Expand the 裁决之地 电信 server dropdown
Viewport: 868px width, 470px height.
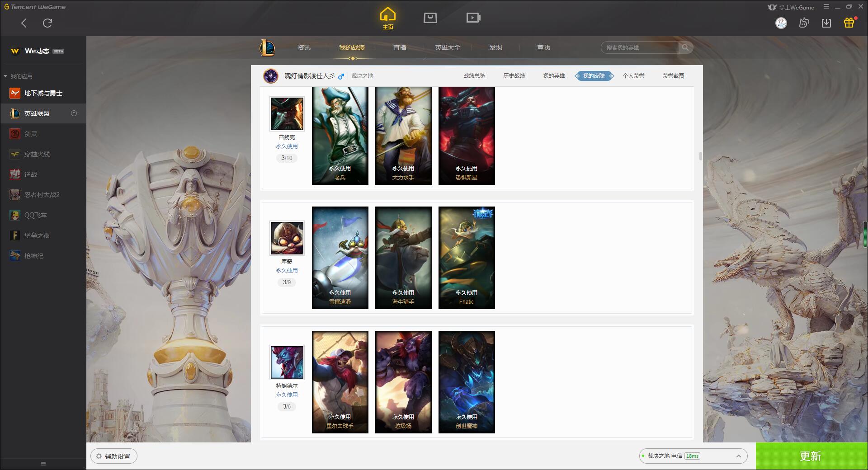693,456
